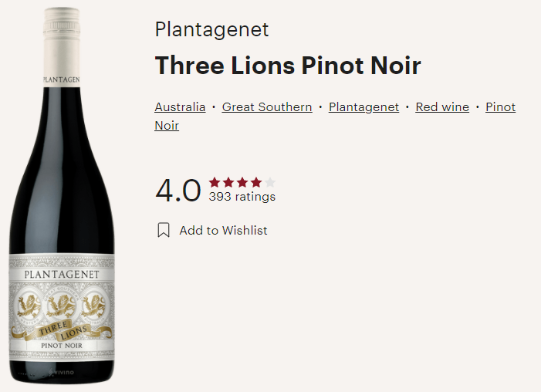
Task: Select the fourth red rating star
Action: point(256,182)
